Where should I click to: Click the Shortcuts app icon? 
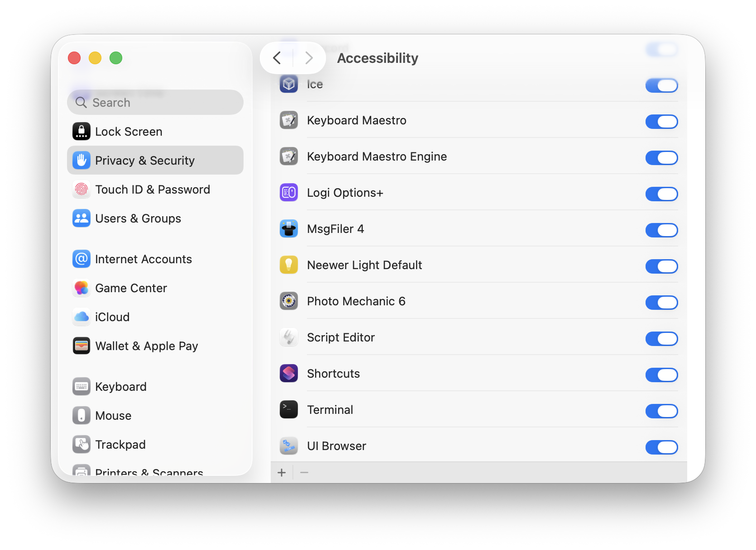pos(288,374)
